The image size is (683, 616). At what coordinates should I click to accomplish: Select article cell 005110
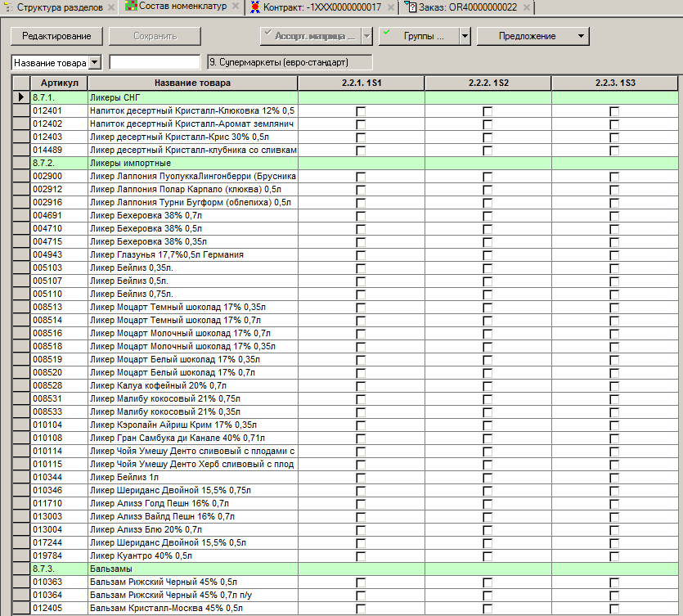click(59, 294)
